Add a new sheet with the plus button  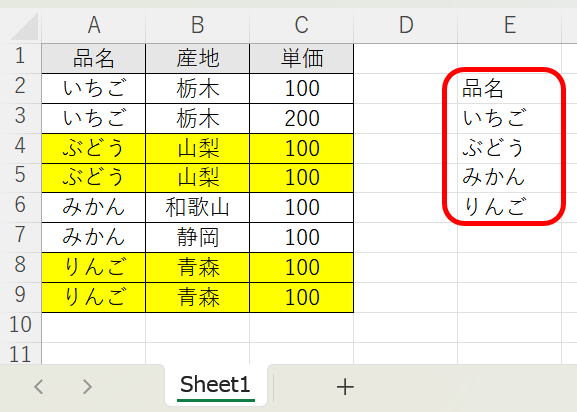(345, 387)
